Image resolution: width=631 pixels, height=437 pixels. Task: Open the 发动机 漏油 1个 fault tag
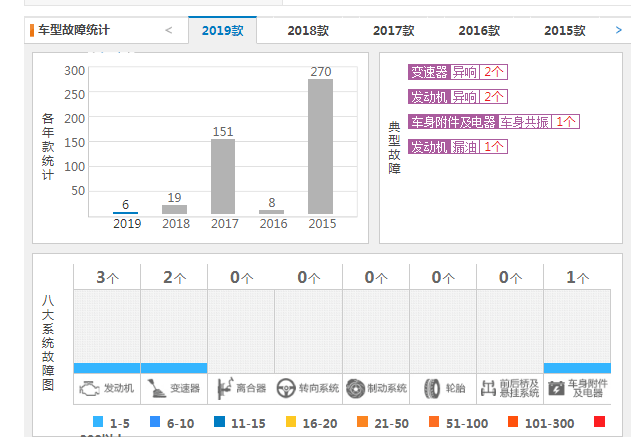pyautogui.click(x=458, y=147)
